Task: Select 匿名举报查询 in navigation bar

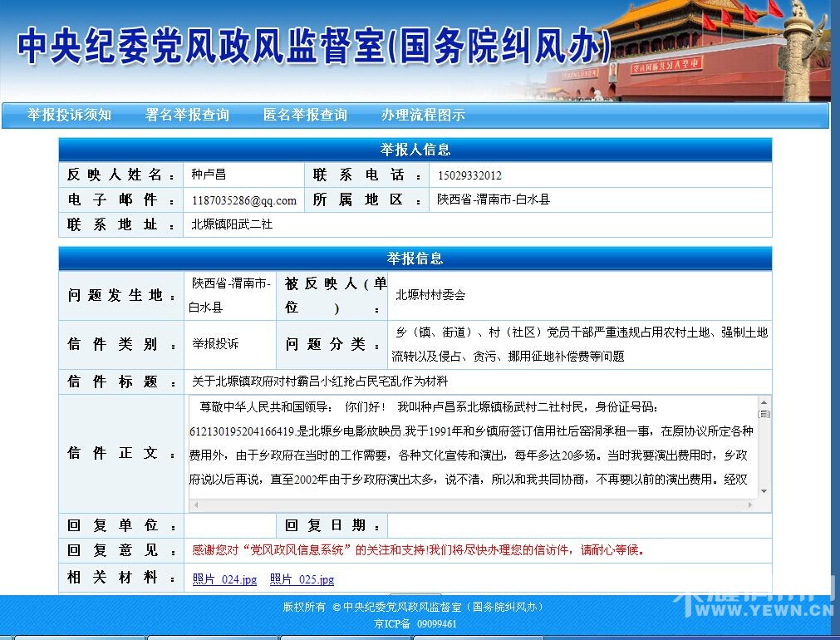Action: click(x=305, y=116)
